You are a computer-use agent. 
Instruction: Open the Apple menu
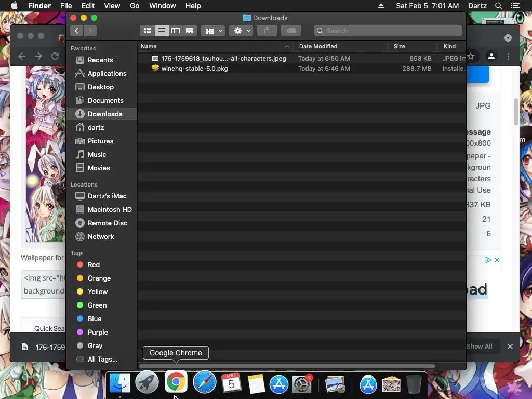[14, 6]
